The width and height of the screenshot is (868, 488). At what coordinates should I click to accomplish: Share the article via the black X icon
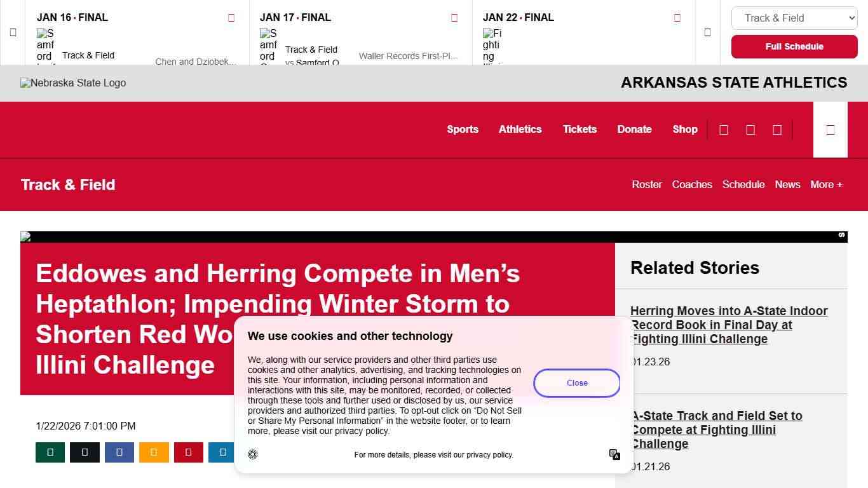85,452
